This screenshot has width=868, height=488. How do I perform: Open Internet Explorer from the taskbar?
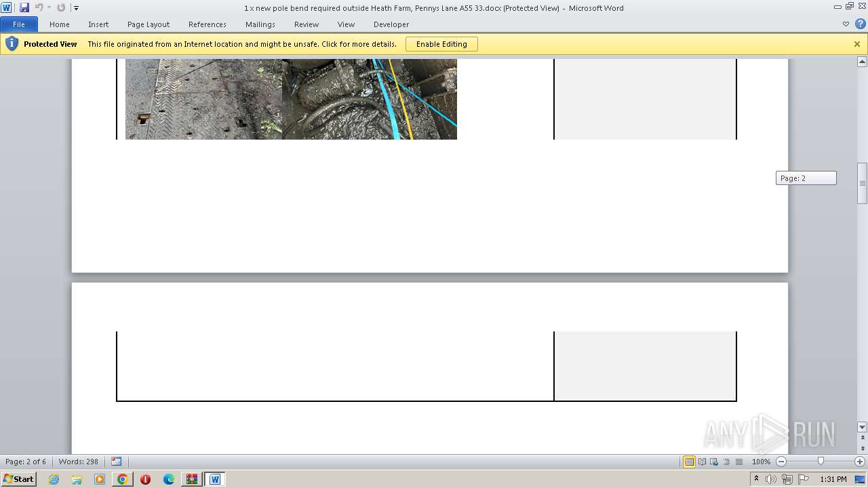tap(54, 479)
